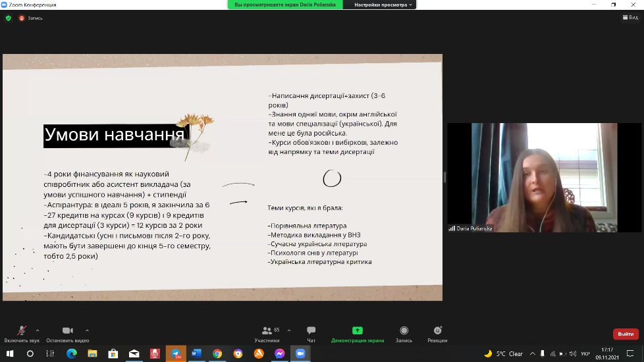Expand video options arrow beside camera

pyautogui.click(x=87, y=330)
